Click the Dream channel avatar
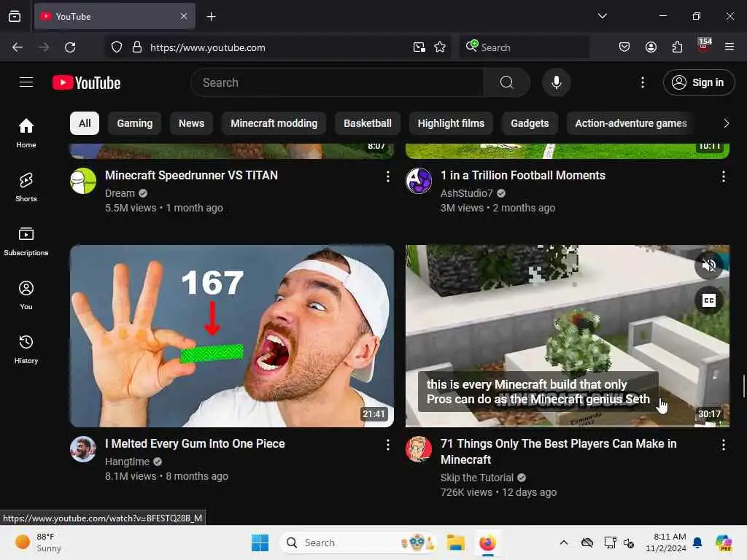747x560 pixels. click(x=83, y=181)
